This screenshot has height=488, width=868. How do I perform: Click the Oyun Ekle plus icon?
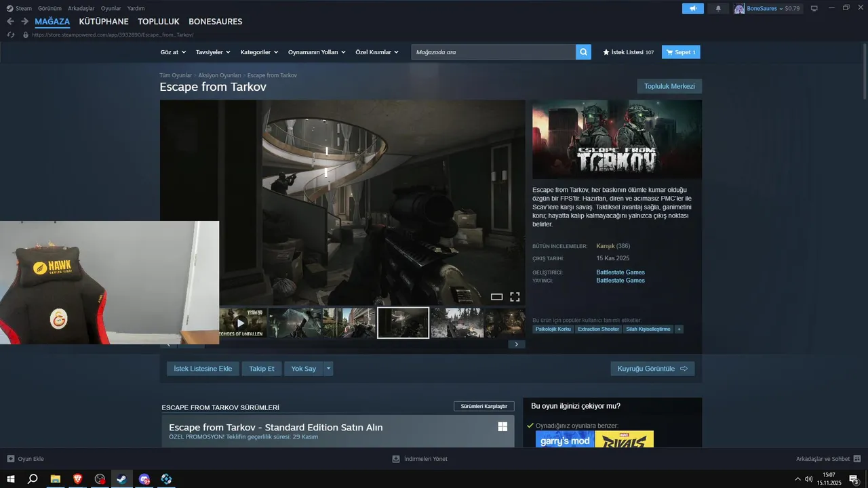point(11,459)
